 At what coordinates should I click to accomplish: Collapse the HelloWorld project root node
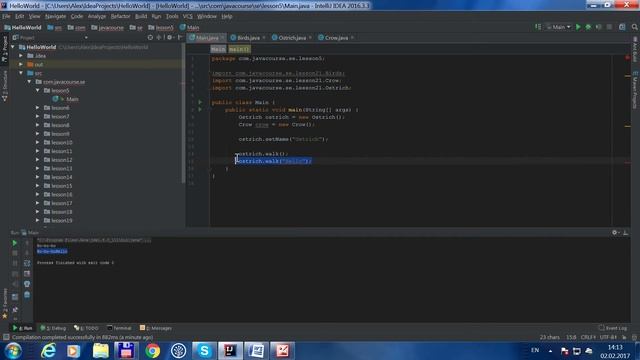click(13, 47)
